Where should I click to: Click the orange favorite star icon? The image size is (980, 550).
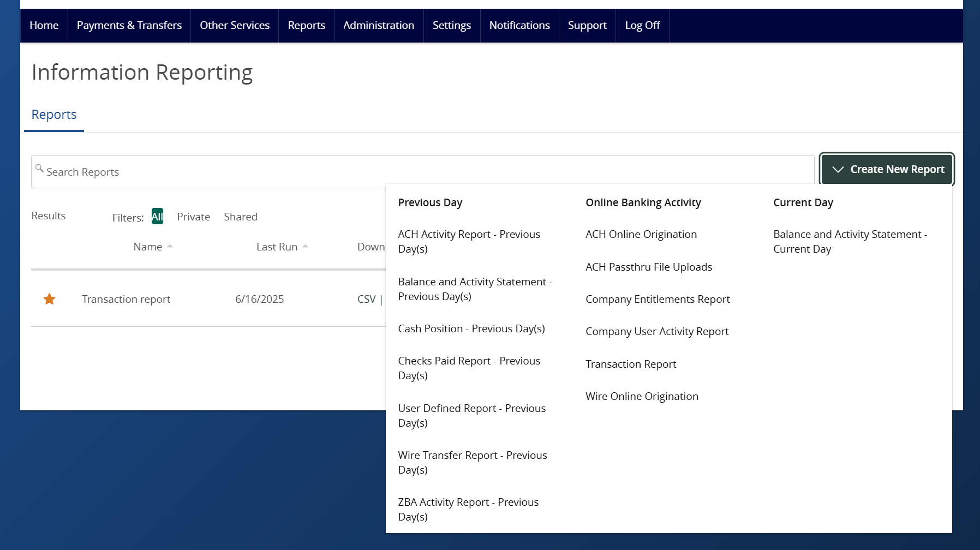[49, 299]
